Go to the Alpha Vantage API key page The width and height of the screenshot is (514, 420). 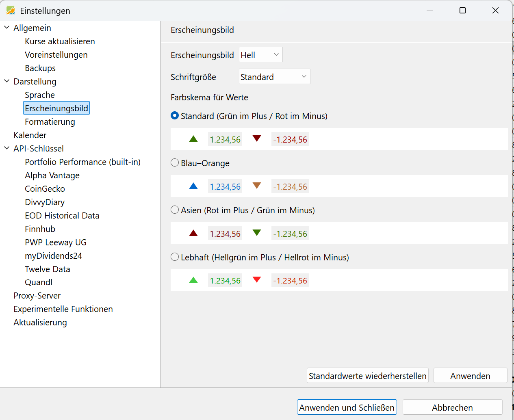(52, 175)
